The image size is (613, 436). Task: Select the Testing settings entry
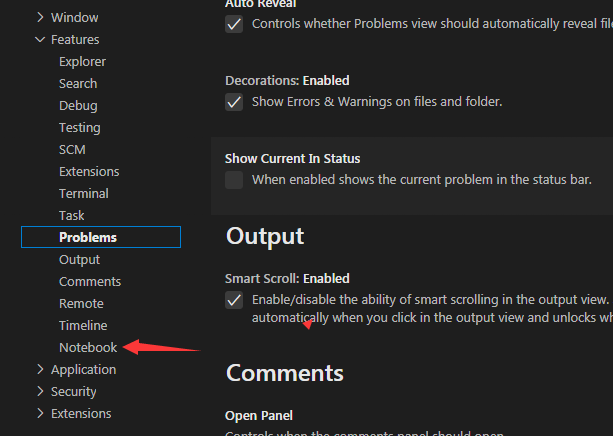(80, 128)
